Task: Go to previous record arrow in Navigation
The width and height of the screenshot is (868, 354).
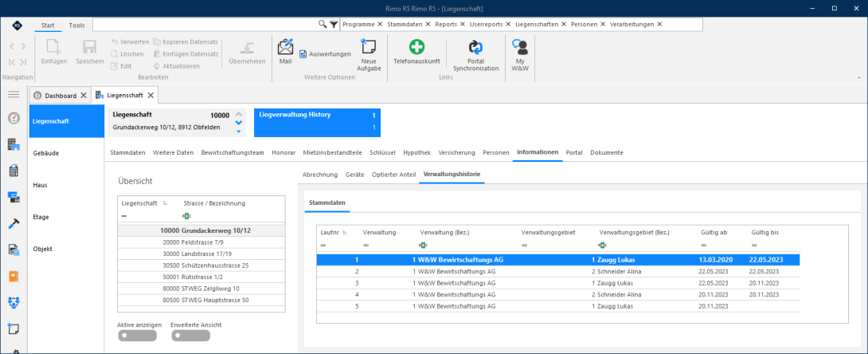Action: [11, 46]
